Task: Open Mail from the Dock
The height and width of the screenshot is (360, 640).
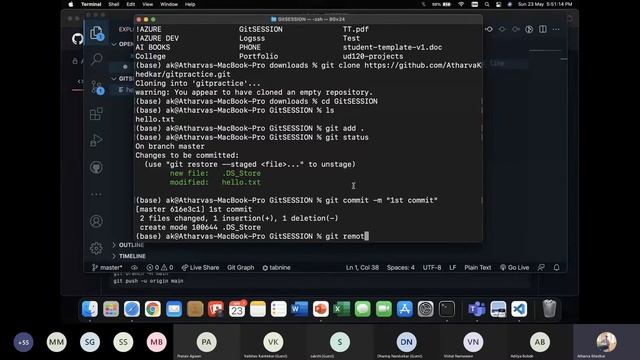Action: click(x=174, y=309)
